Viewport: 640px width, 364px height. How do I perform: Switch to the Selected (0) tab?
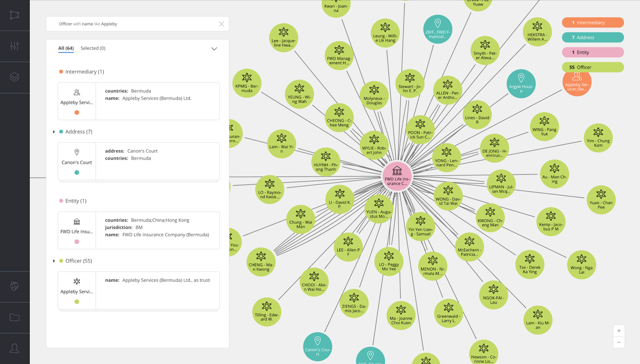(93, 48)
